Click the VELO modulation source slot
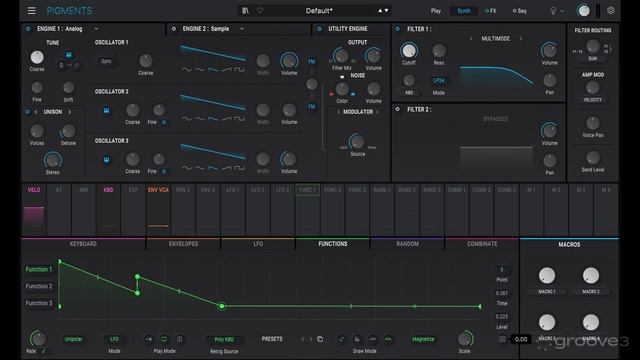 [34, 209]
